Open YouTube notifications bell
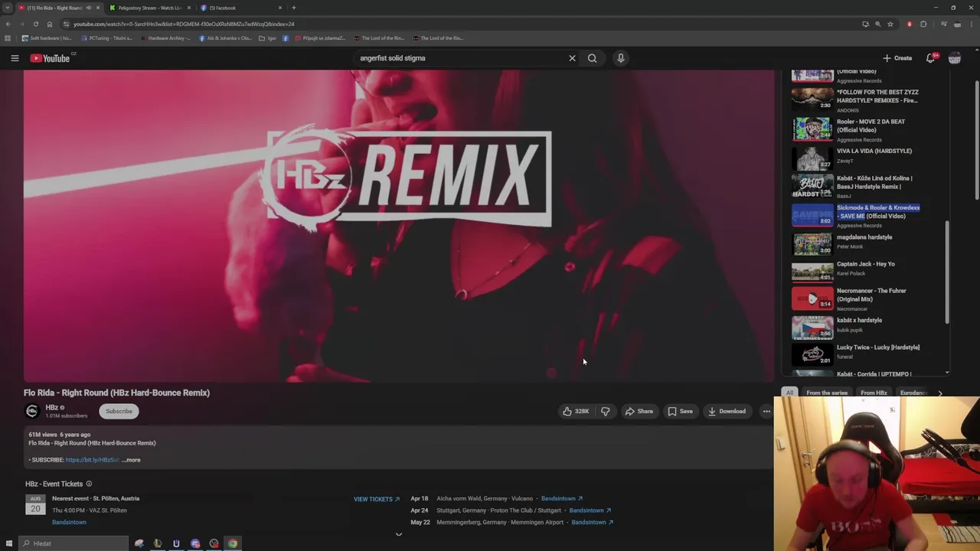 click(931, 58)
